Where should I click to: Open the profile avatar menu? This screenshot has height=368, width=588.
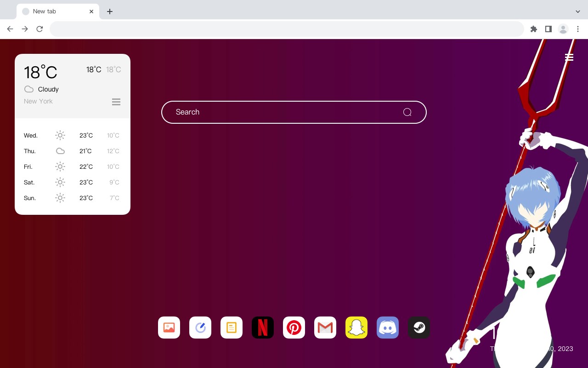pyautogui.click(x=563, y=29)
